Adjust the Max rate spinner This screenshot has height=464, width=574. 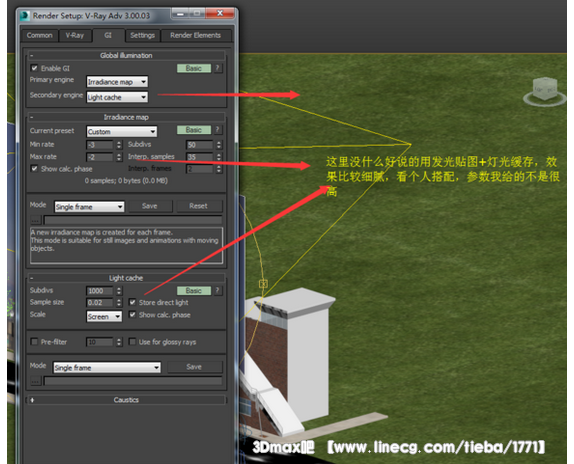(119, 157)
